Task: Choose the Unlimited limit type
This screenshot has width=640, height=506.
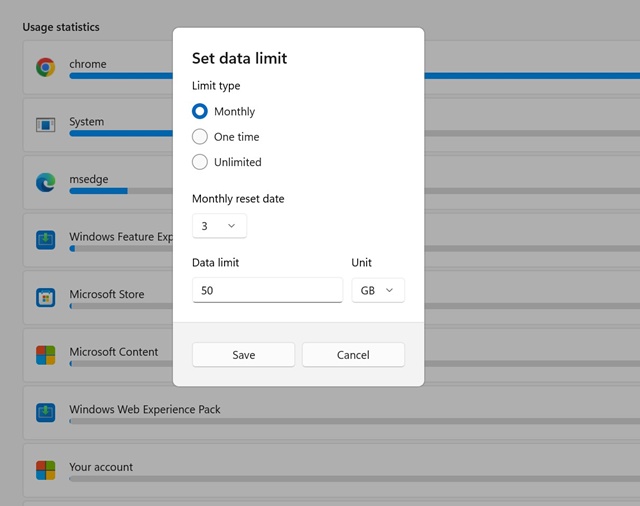Action: (200, 162)
